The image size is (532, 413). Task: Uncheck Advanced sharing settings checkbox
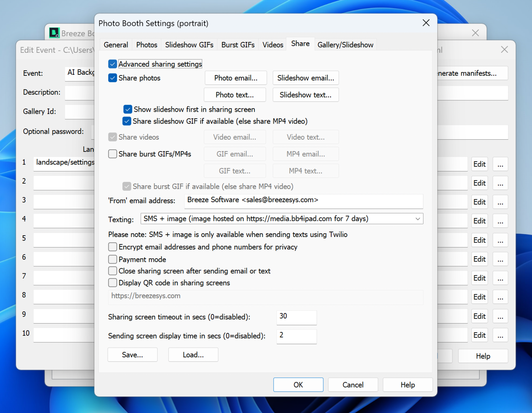coord(113,64)
